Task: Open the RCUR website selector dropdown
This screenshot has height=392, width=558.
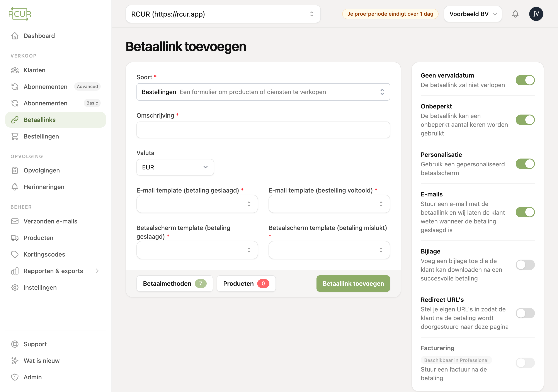Action: pos(223,14)
